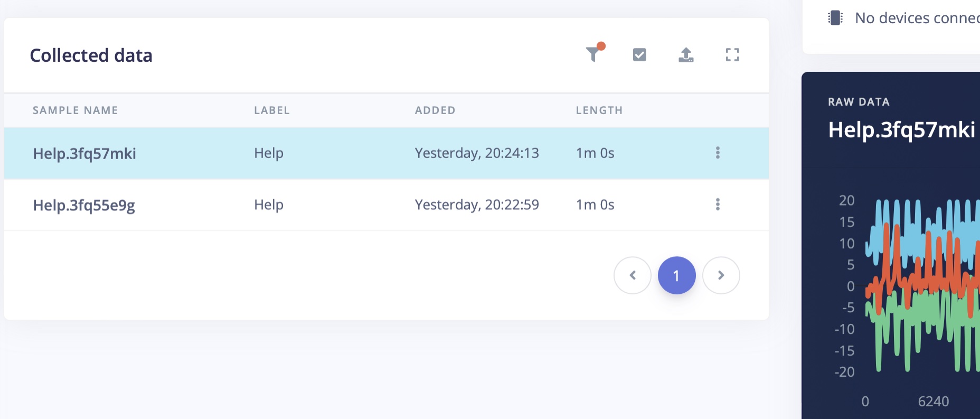This screenshot has width=980, height=419.
Task: Click the Help label of the Help.3fq55e9g row
Action: pyautogui.click(x=269, y=205)
